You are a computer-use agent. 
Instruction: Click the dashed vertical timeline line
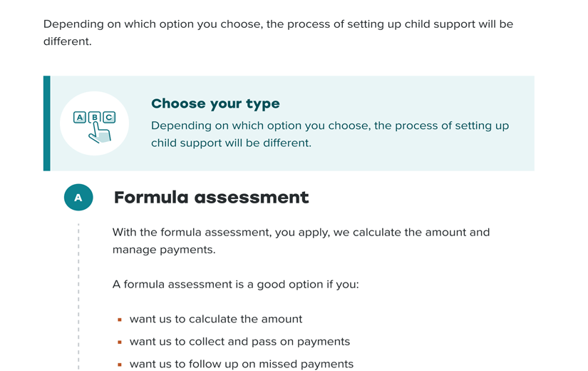(78, 297)
